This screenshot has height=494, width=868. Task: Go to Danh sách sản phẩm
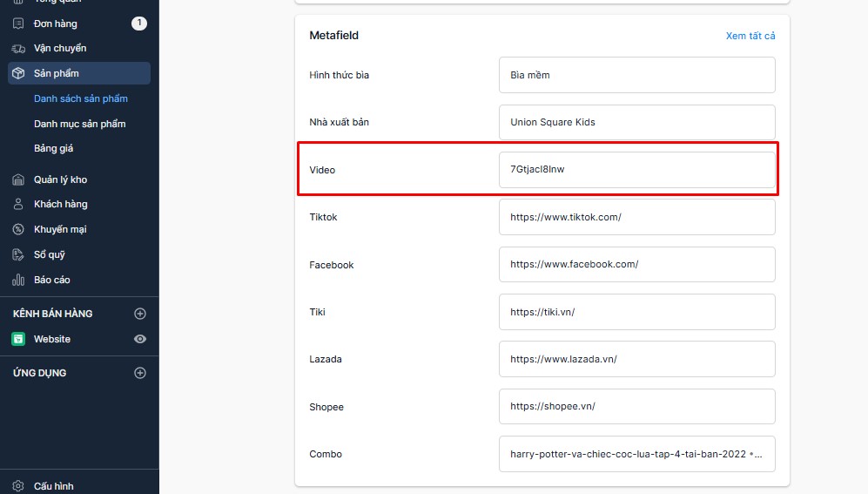click(x=81, y=98)
